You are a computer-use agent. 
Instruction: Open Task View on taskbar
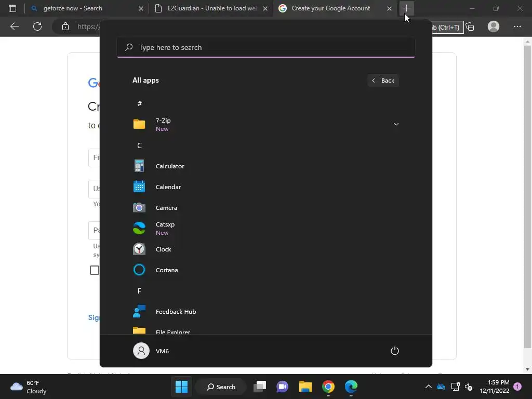260,387
